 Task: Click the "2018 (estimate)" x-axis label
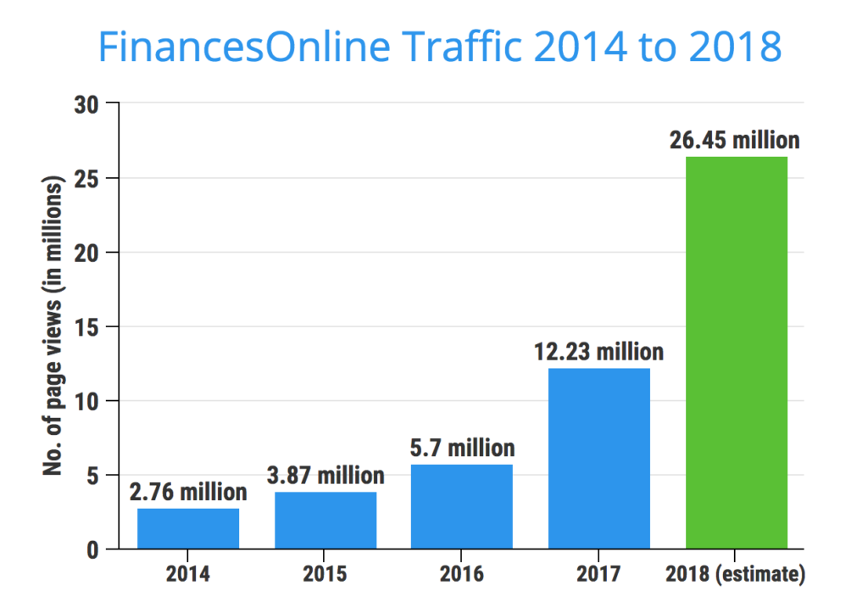735,574
